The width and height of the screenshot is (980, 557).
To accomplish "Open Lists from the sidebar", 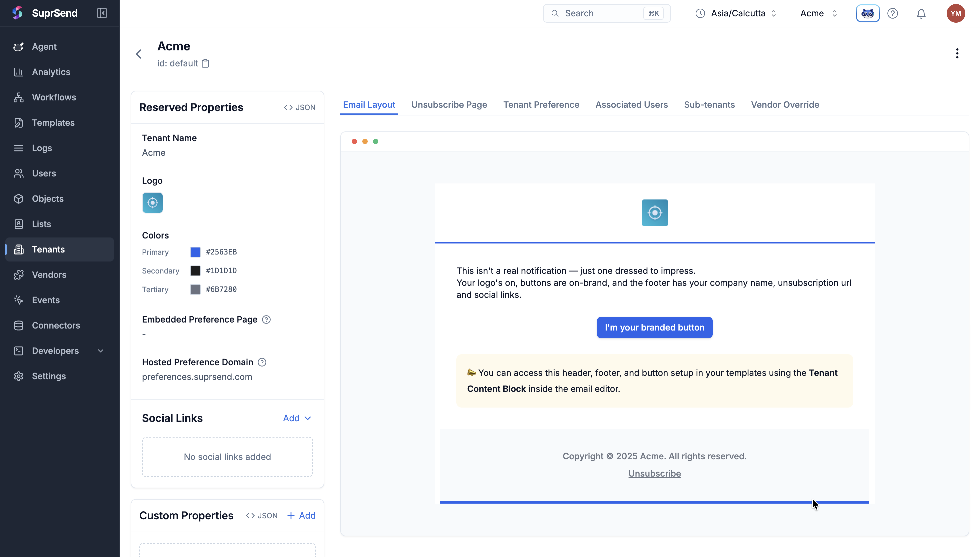I will click(x=60, y=224).
